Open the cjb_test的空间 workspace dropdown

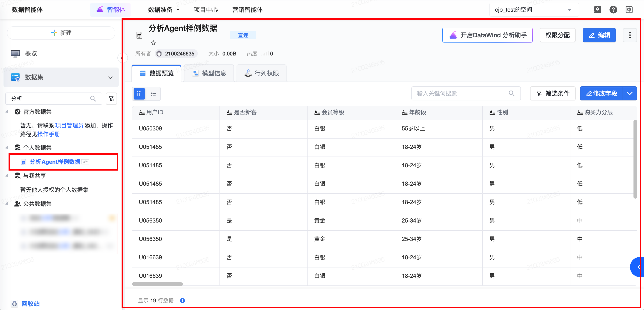(x=534, y=10)
